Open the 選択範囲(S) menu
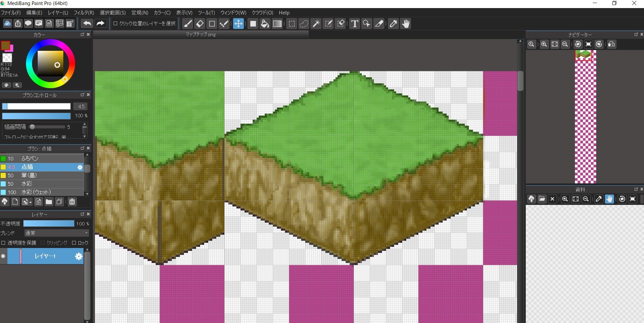 (113, 13)
